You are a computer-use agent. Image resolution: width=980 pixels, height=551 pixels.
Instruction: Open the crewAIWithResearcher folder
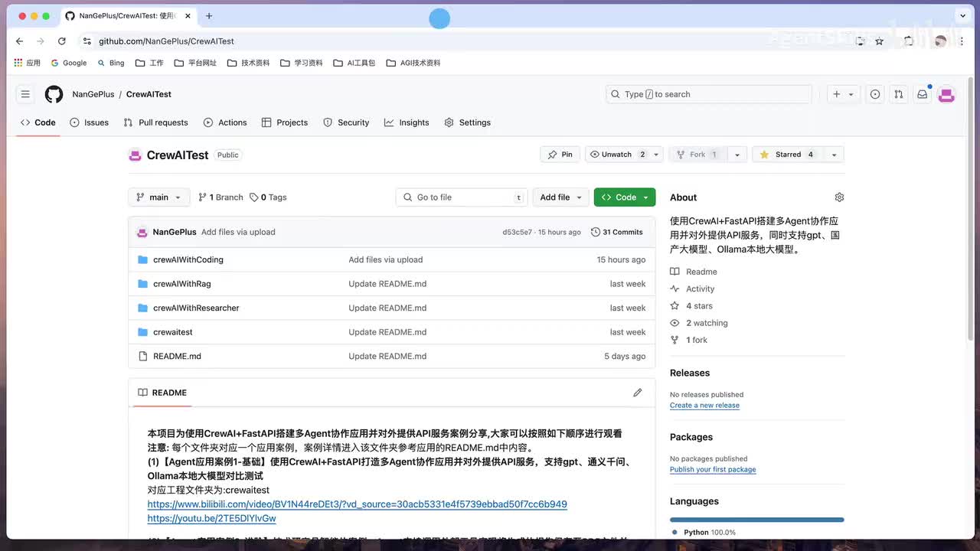pyautogui.click(x=196, y=308)
